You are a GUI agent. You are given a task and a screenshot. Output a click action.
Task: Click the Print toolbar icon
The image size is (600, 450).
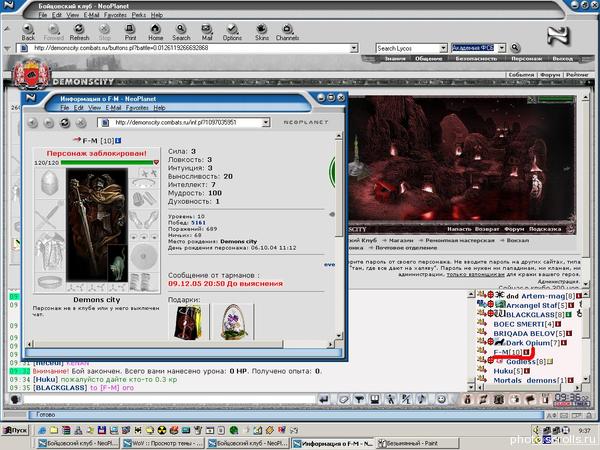click(x=130, y=32)
